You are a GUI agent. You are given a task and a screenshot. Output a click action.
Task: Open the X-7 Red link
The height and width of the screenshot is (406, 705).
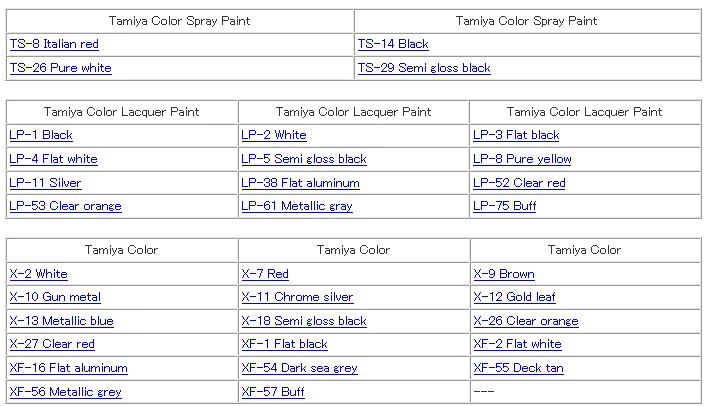coord(265,274)
